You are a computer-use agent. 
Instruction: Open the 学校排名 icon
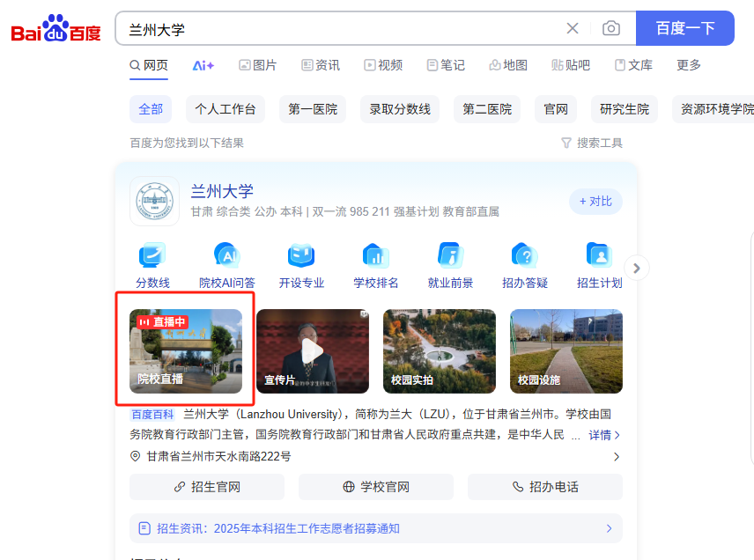point(375,265)
